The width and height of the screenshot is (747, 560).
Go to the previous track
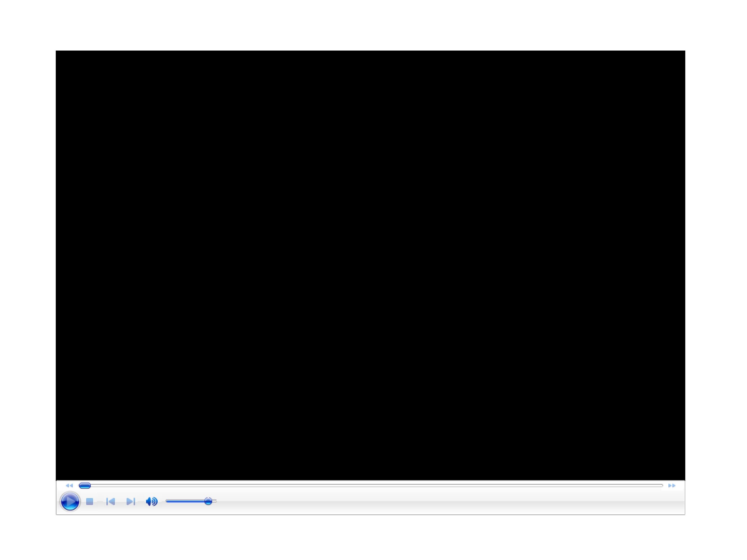point(110,502)
